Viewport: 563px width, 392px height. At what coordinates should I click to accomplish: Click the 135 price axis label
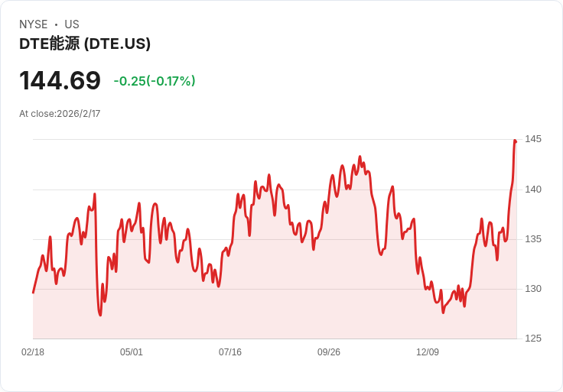click(533, 239)
